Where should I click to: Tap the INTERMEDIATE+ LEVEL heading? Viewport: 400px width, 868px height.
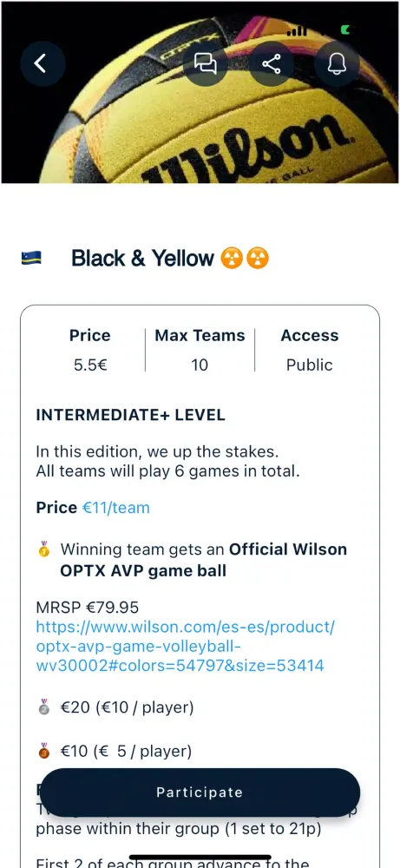click(x=130, y=415)
